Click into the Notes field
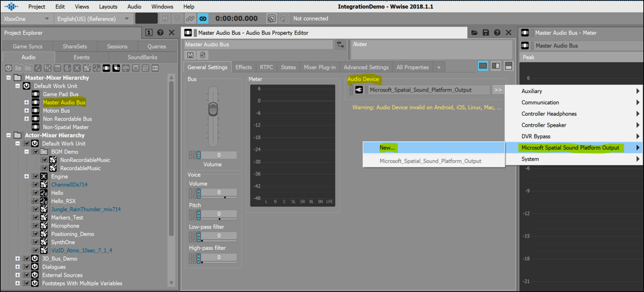Screen dimensions: 644x292 click(431, 50)
